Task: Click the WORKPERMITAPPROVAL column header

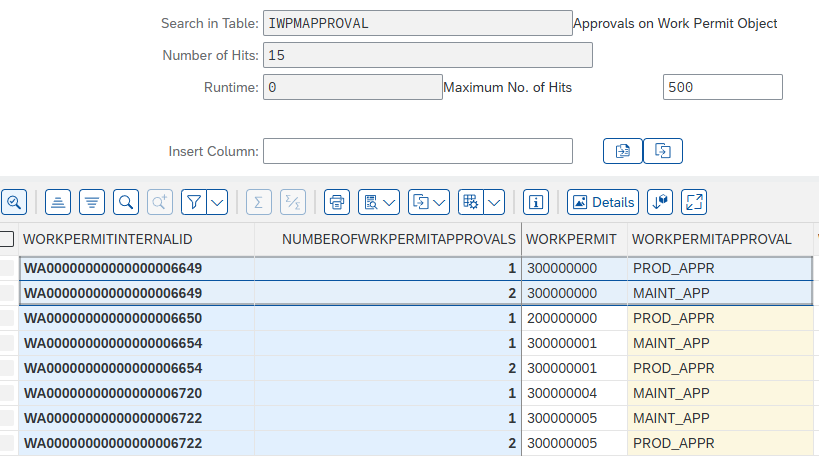Action: [x=711, y=239]
